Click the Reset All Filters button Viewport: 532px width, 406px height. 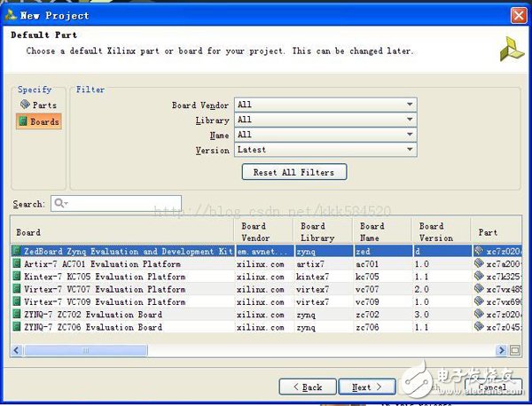293,172
